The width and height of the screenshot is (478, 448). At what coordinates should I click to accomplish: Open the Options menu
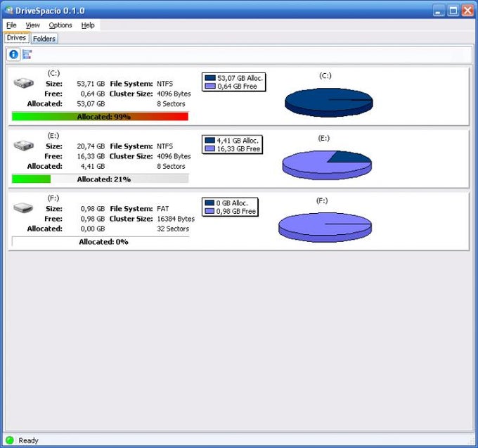(60, 25)
